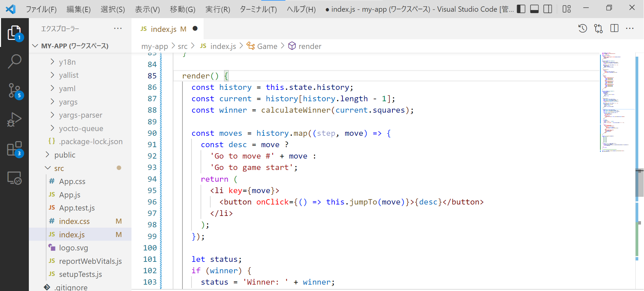Image resolution: width=644 pixels, height=291 pixels.
Task: Open the 移動(G) menu
Action: pos(182,9)
